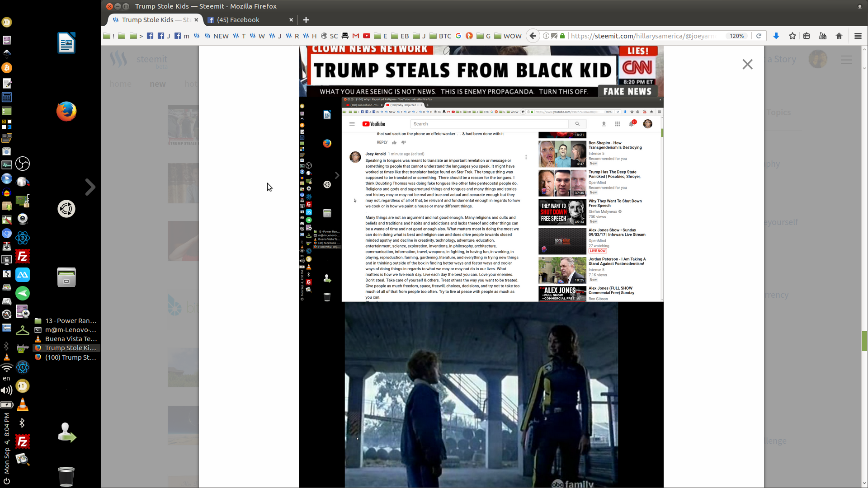Open the YouTube bookmark icon
868x488 pixels.
pyautogui.click(x=367, y=36)
